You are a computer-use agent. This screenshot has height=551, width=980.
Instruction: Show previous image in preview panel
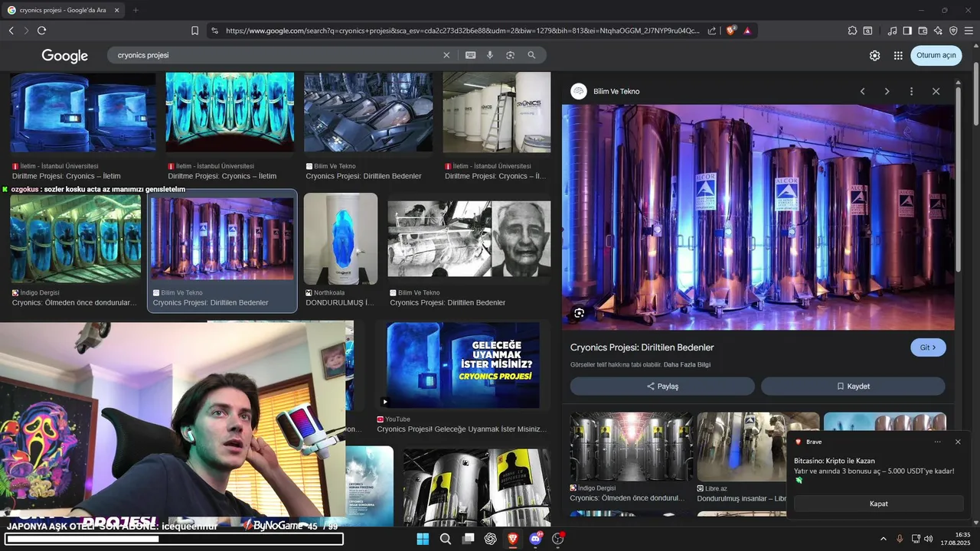coord(862,91)
